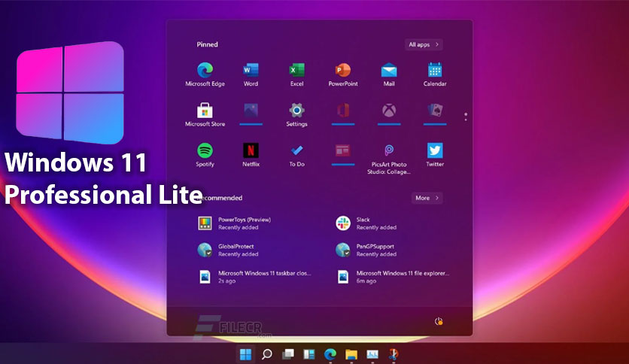This screenshot has width=629, height=364.
Task: Click the pinned Office app icon
Action: coord(343,111)
